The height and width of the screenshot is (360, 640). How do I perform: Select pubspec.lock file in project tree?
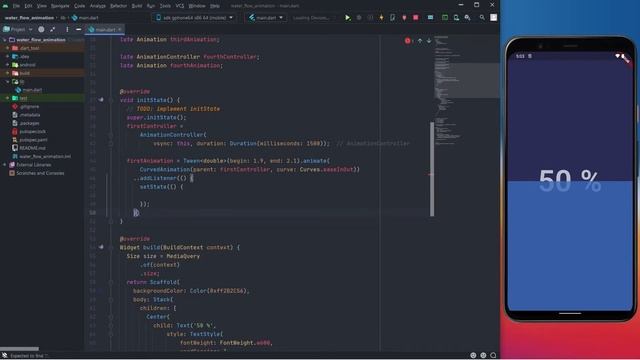(33, 131)
